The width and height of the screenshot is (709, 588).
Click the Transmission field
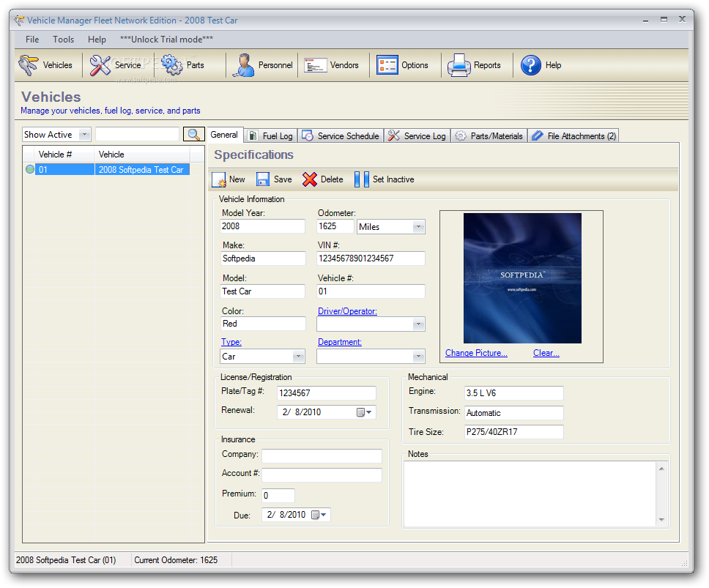pos(513,413)
